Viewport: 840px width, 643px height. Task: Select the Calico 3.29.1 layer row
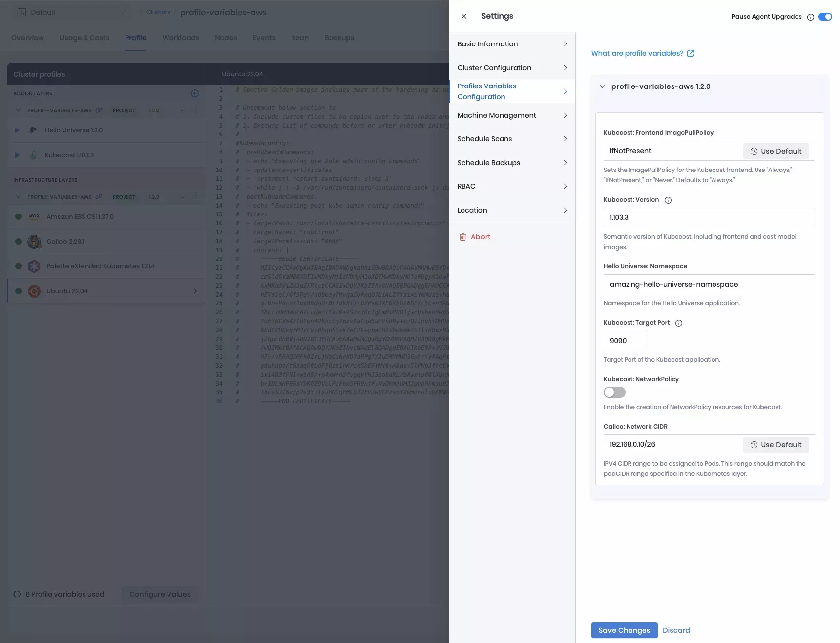pyautogui.click(x=106, y=242)
